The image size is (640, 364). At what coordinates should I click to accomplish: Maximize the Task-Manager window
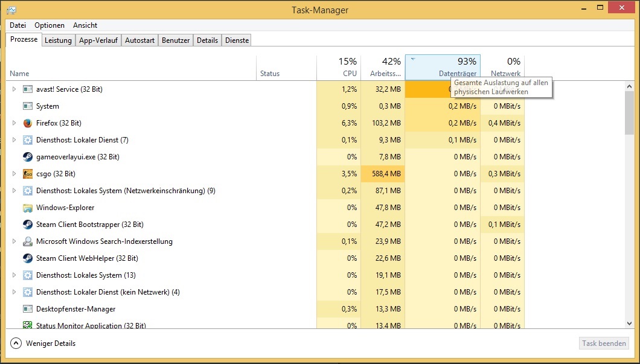(600, 7)
